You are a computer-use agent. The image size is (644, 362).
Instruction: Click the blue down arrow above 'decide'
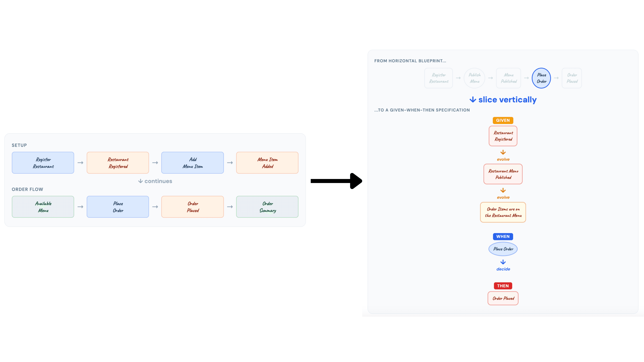(x=503, y=262)
